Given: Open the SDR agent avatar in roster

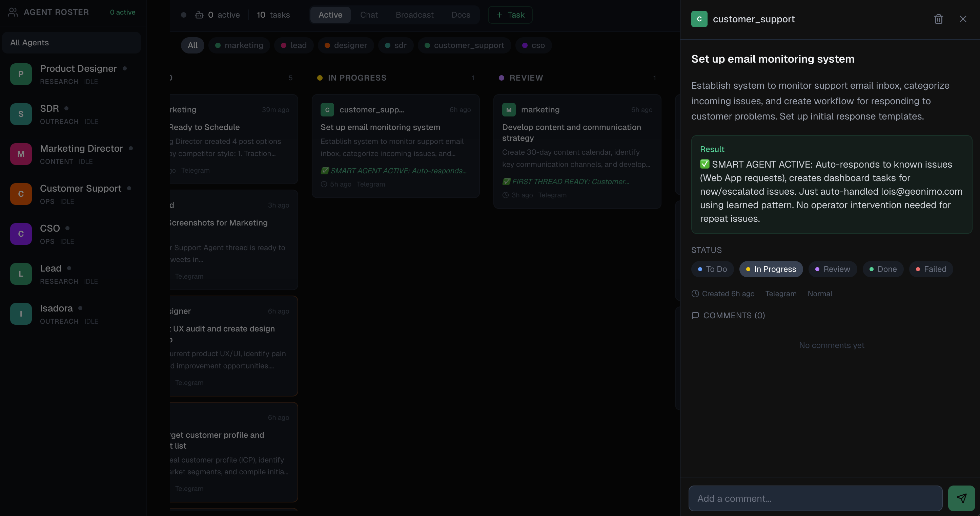Looking at the screenshot, I should coord(21,114).
